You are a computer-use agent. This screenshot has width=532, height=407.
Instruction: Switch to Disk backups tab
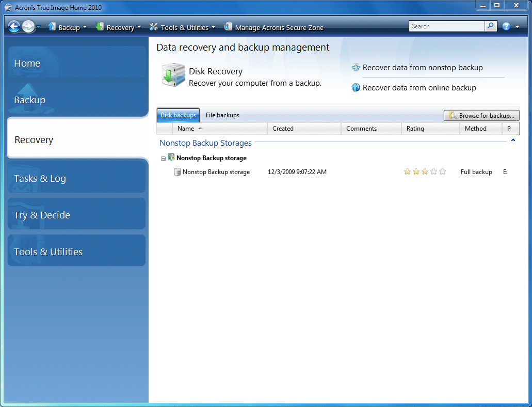(x=178, y=115)
